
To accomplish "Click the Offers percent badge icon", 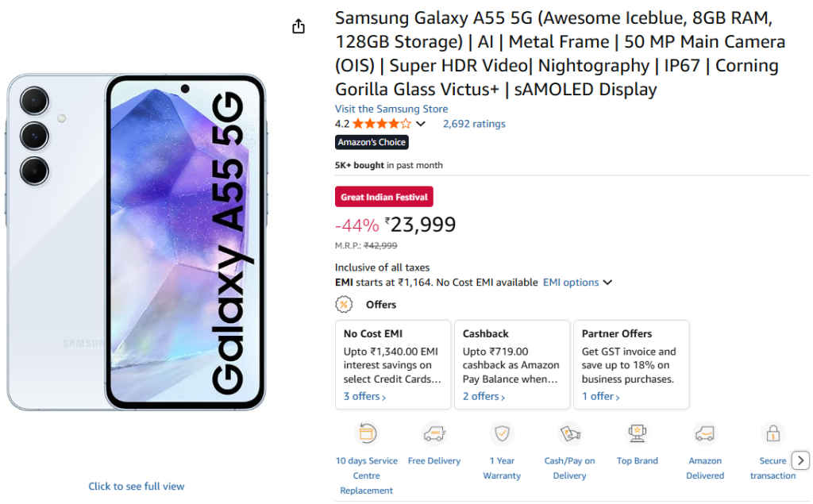I will click(344, 304).
